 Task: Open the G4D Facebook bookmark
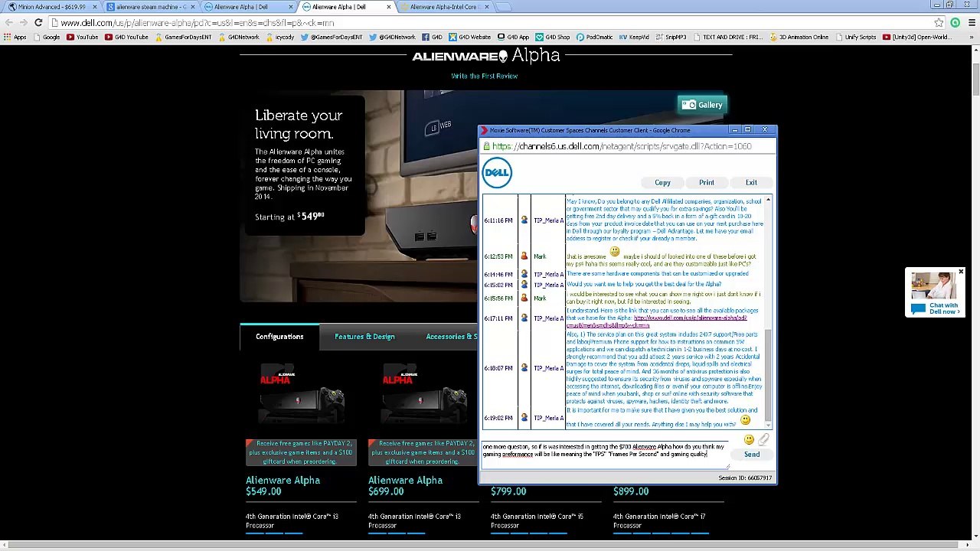[x=432, y=37]
